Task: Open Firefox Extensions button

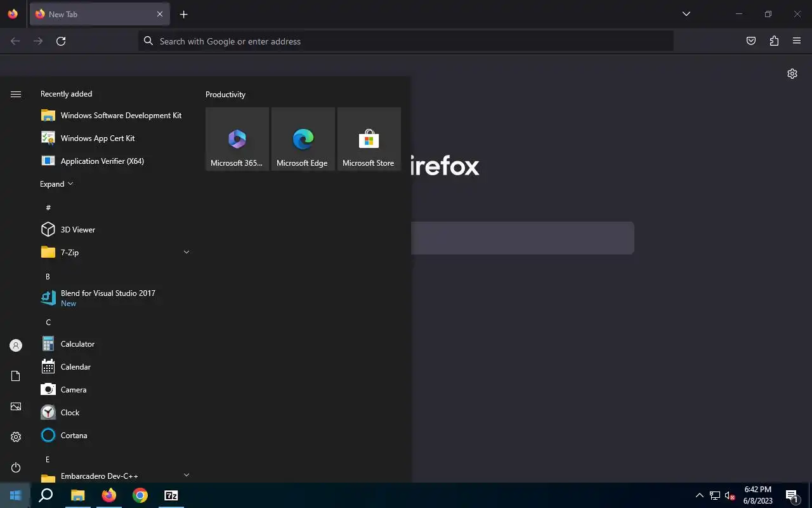Action: [774, 41]
